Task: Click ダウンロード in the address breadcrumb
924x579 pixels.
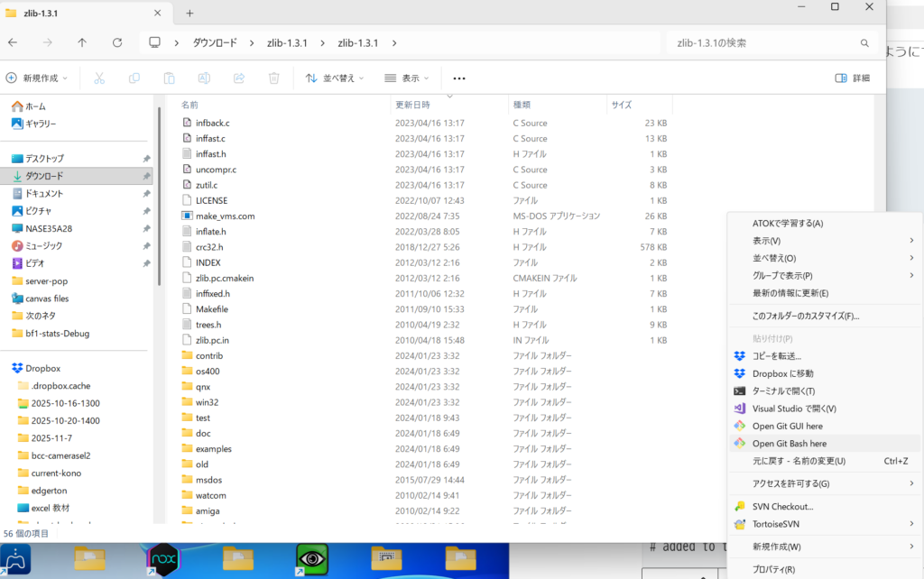Action: pyautogui.click(x=215, y=43)
